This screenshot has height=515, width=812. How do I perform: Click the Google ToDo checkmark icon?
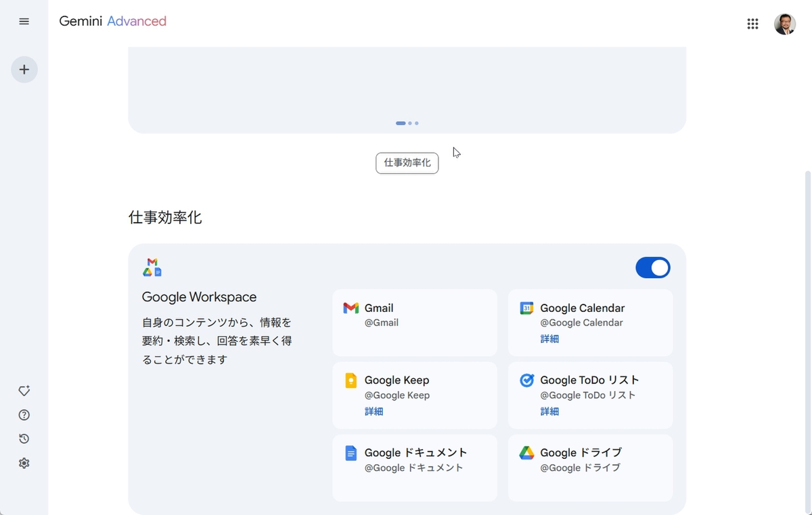(x=526, y=380)
